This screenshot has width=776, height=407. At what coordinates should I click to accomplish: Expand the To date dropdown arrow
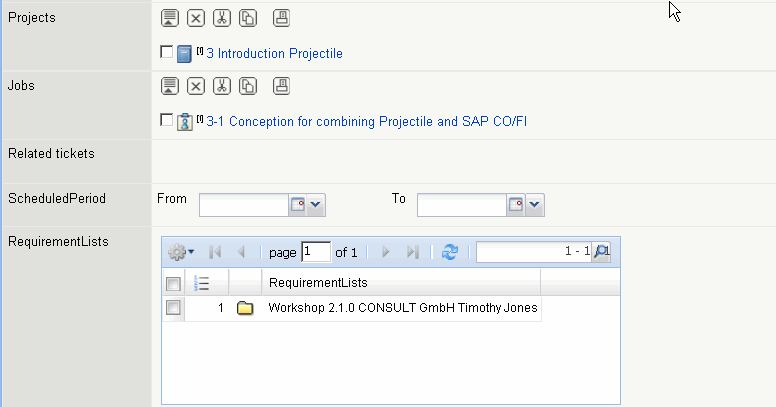pyautogui.click(x=535, y=205)
